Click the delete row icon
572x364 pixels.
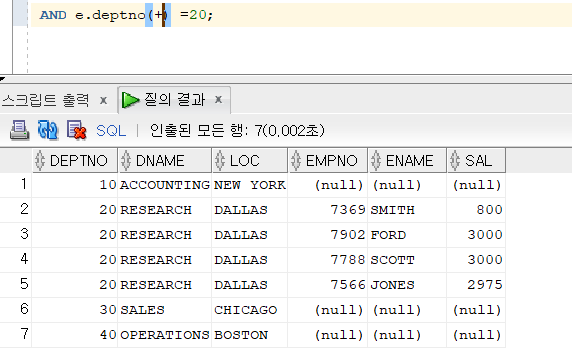77,130
